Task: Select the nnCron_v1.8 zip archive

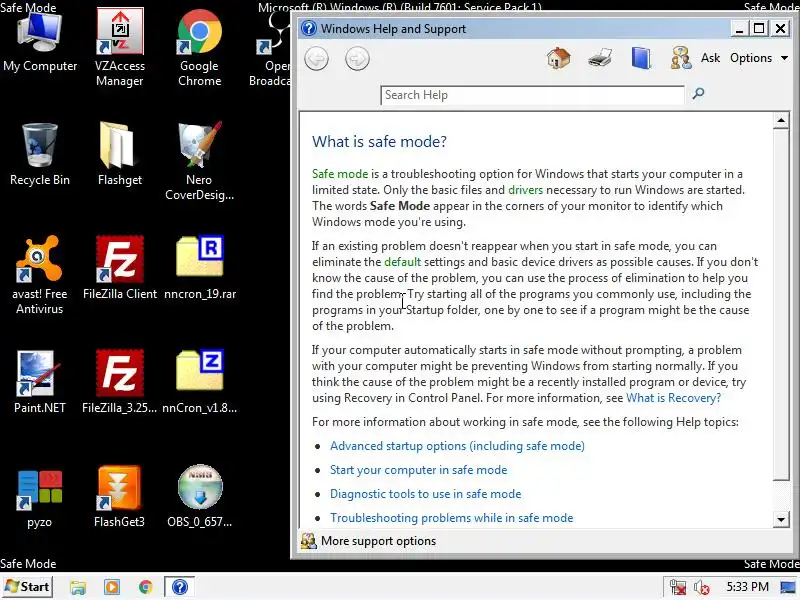Action: (x=199, y=381)
